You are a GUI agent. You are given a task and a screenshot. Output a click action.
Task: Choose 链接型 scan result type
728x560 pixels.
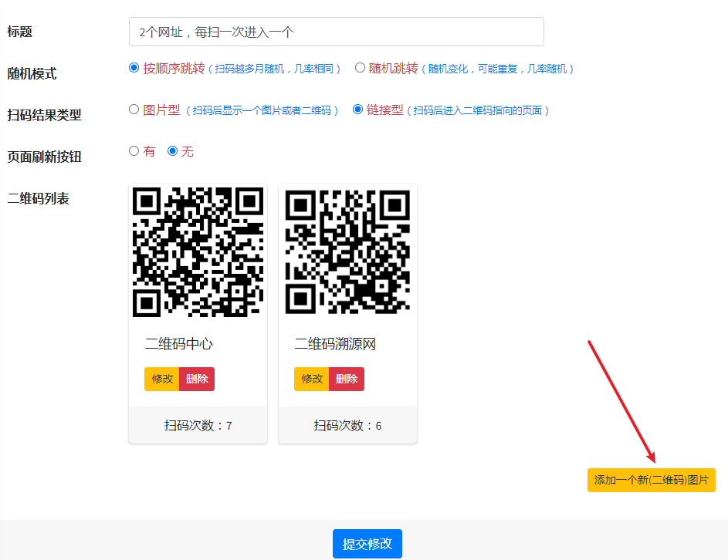(357, 110)
